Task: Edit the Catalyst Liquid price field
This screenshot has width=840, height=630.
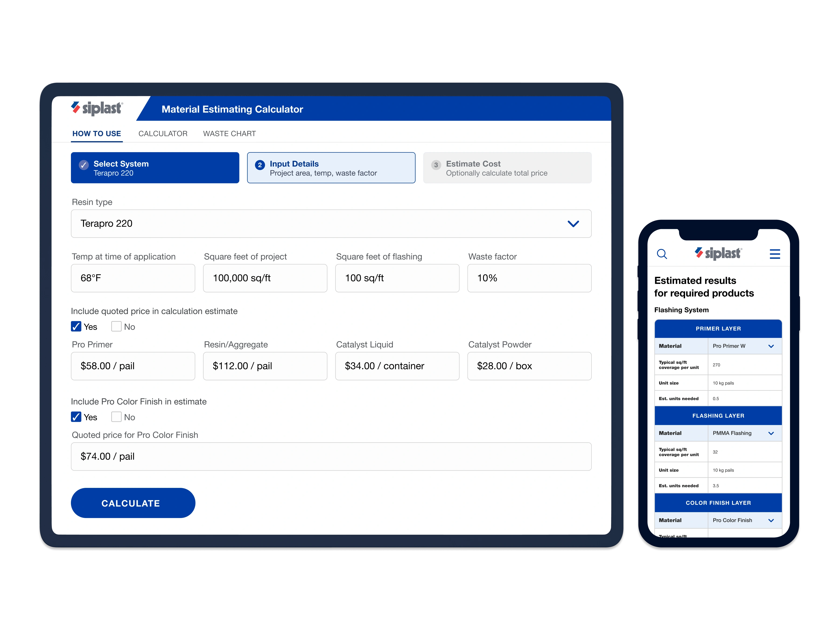Action: [x=397, y=366]
